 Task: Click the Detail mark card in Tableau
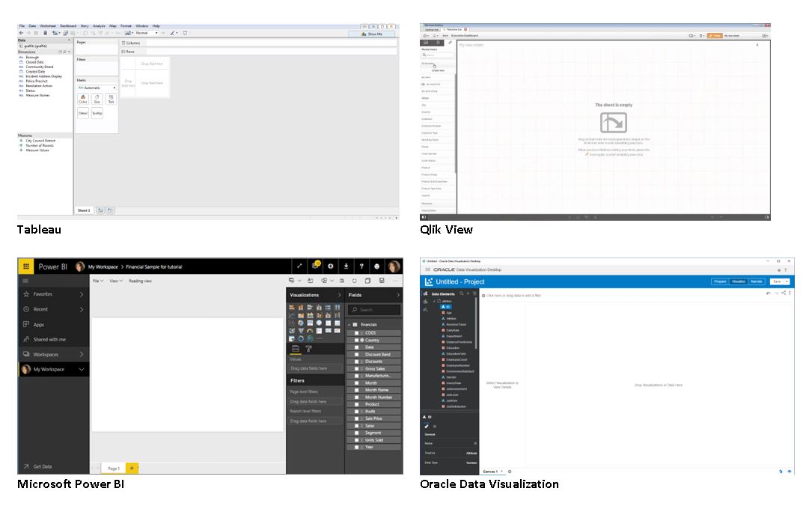pos(83,113)
